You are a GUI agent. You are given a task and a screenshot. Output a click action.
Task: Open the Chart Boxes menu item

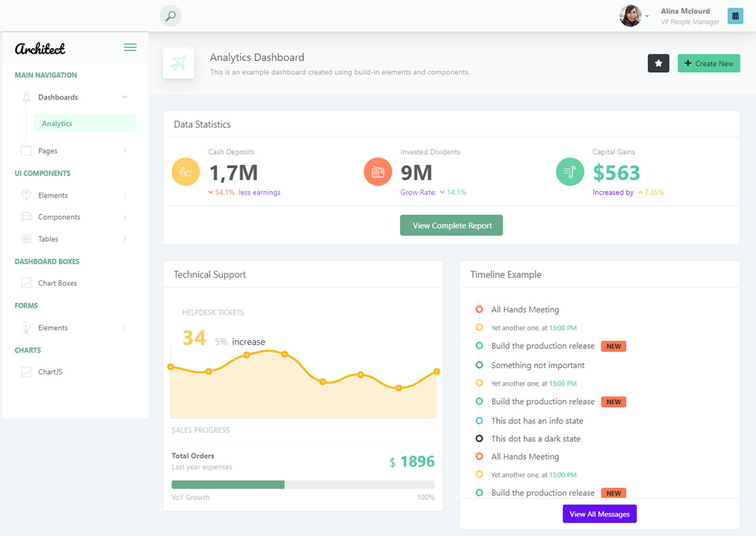click(58, 283)
